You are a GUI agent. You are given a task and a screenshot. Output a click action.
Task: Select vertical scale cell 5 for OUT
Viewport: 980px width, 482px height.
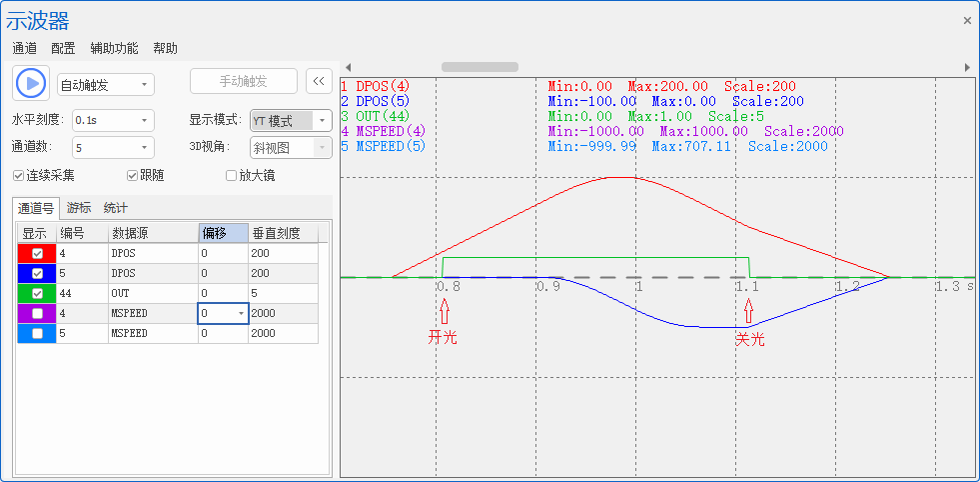[283, 294]
